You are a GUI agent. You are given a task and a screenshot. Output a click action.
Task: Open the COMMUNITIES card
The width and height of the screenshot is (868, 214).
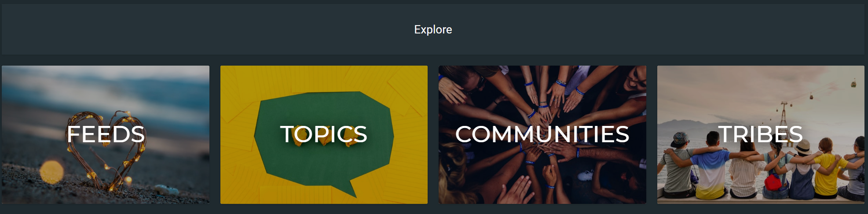pos(542,134)
